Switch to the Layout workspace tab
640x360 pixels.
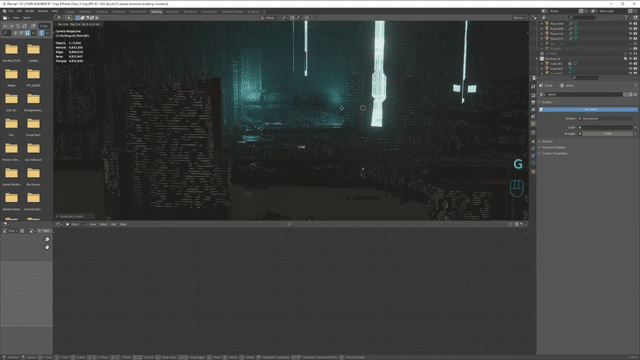pos(70,12)
